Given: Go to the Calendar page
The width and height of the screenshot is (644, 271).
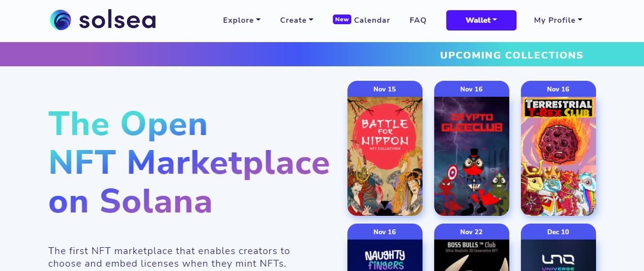Looking at the screenshot, I should [372, 20].
